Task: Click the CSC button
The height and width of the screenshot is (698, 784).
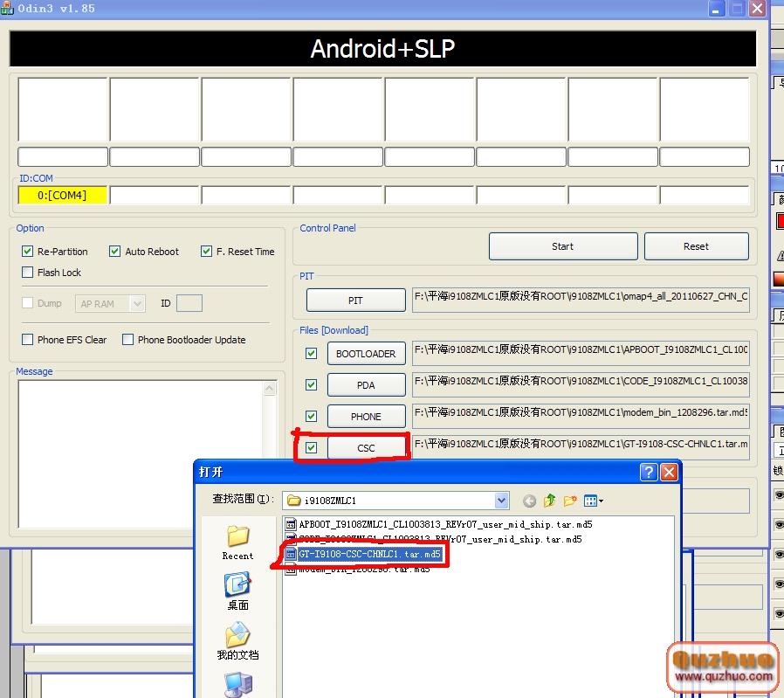Action: pos(366,448)
